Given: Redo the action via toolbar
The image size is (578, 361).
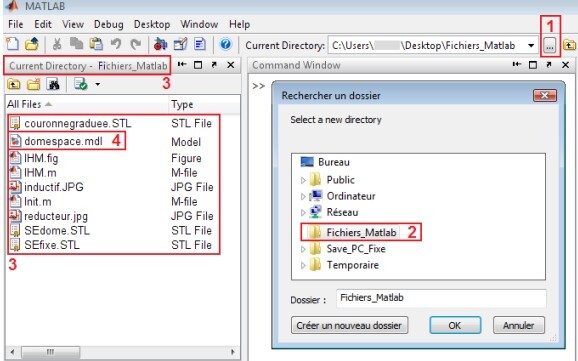Looking at the screenshot, I should 136,45.
